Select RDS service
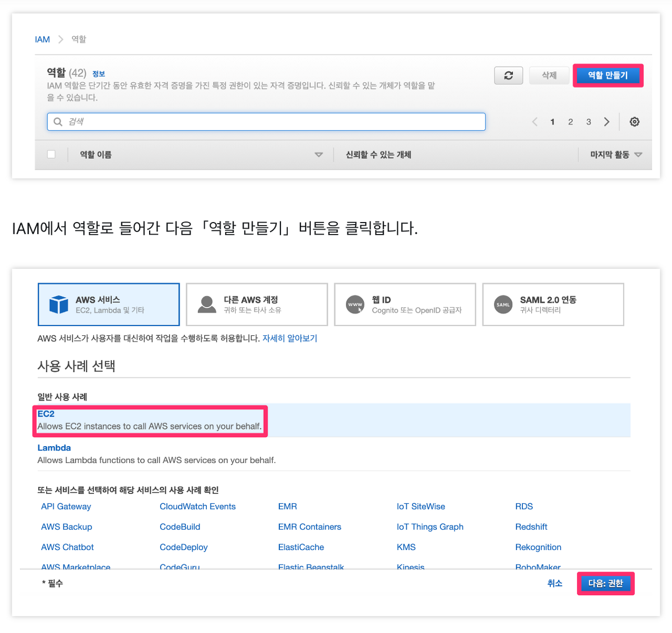The image size is (672, 633). 524,507
